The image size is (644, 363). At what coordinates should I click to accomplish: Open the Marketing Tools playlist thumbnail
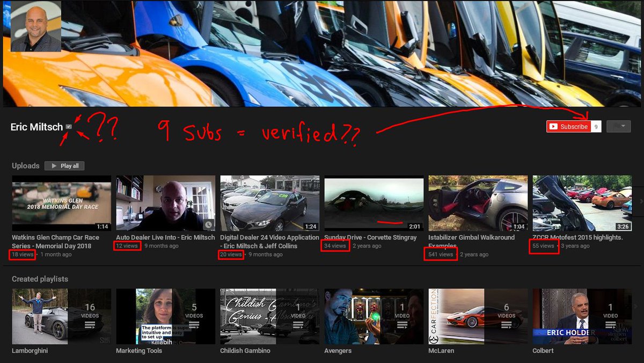coord(165,316)
